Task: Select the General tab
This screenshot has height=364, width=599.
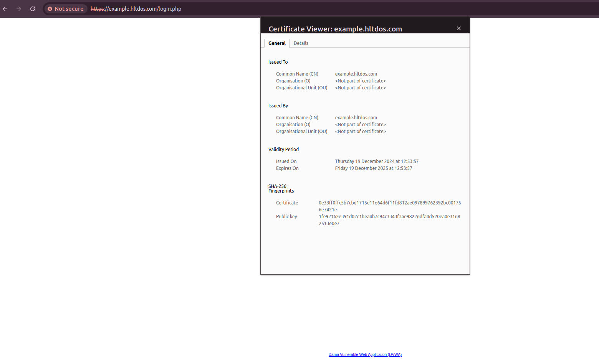Action: point(277,43)
